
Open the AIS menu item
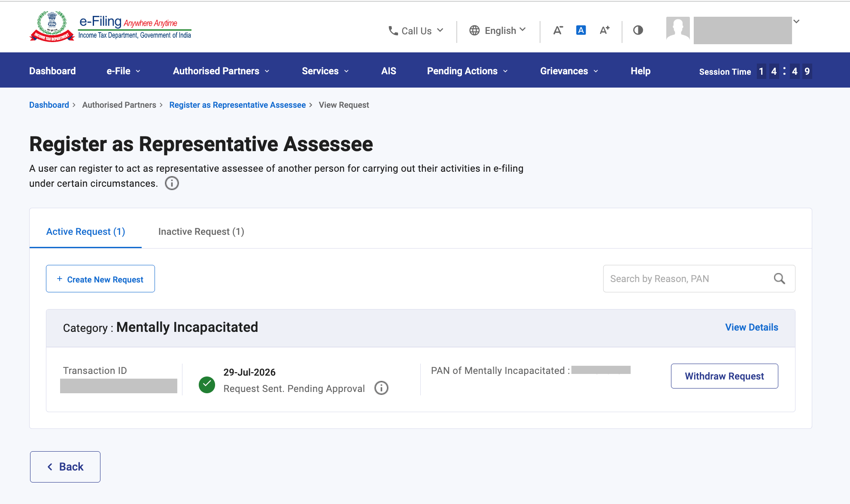pyautogui.click(x=389, y=71)
